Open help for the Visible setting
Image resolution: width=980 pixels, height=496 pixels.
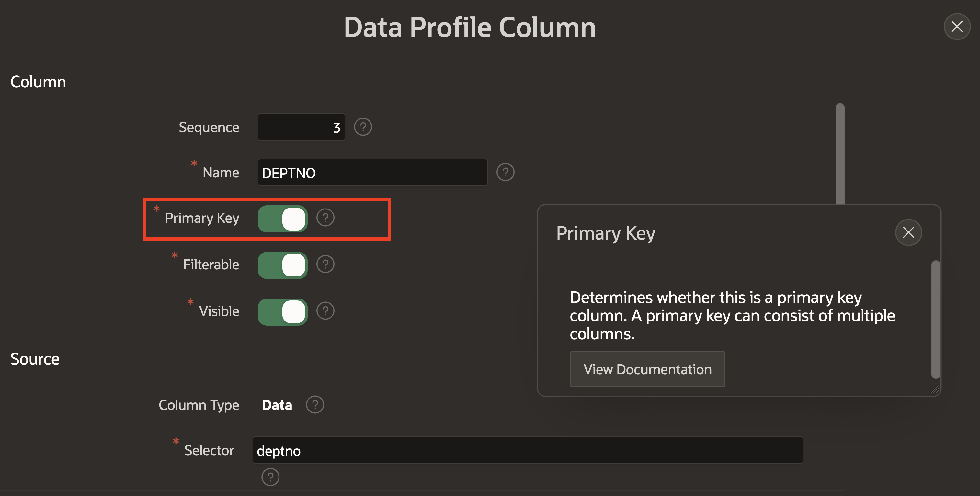click(325, 311)
